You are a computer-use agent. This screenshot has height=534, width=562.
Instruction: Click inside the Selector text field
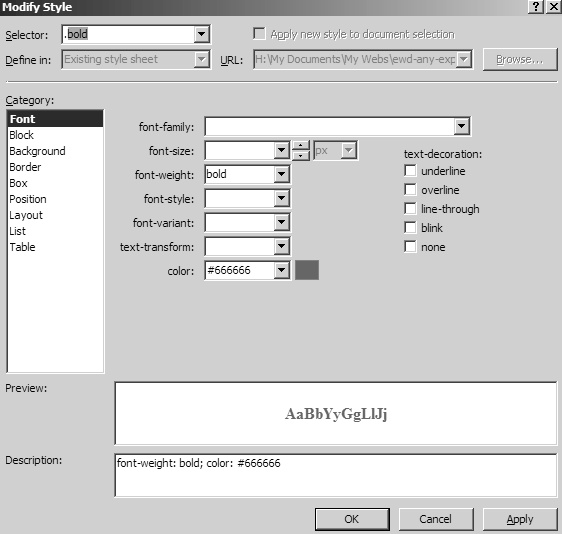[128, 34]
